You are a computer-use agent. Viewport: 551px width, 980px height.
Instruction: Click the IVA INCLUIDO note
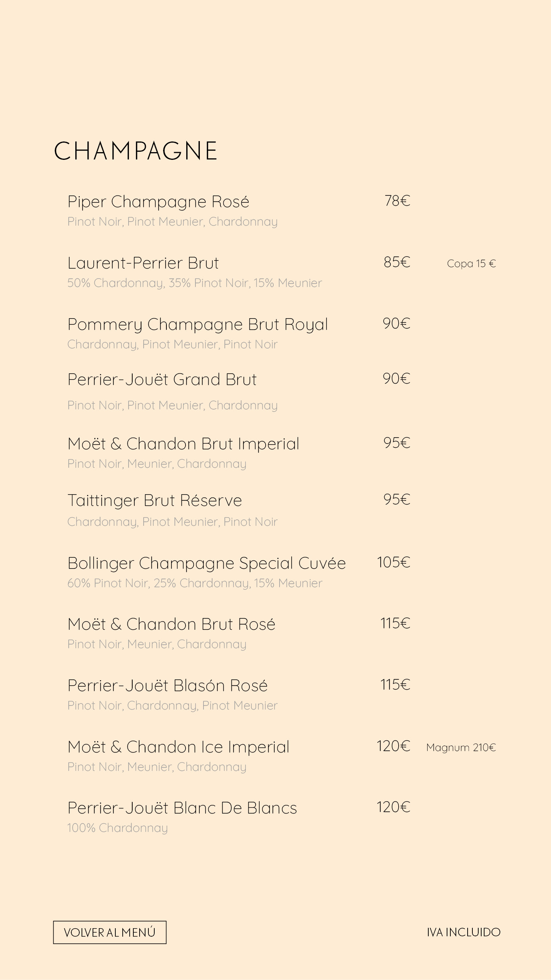pos(464,932)
